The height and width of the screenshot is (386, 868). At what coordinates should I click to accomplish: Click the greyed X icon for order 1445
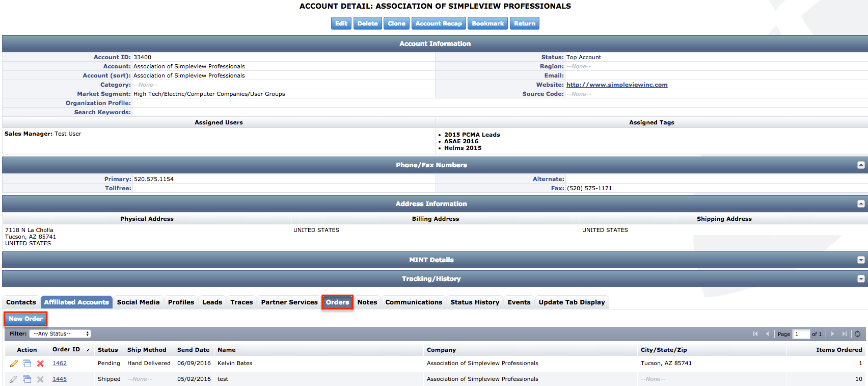40,379
